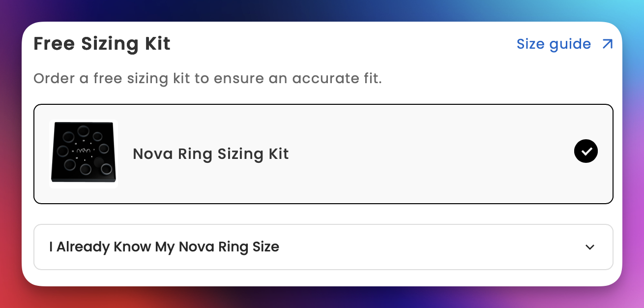644x308 pixels.
Task: Click the Nova logo inside the kit image
Action: click(x=84, y=150)
